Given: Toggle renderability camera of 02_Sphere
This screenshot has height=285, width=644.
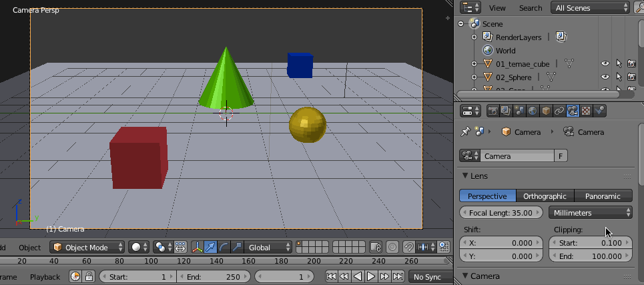Looking at the screenshot, I should pos(632,77).
